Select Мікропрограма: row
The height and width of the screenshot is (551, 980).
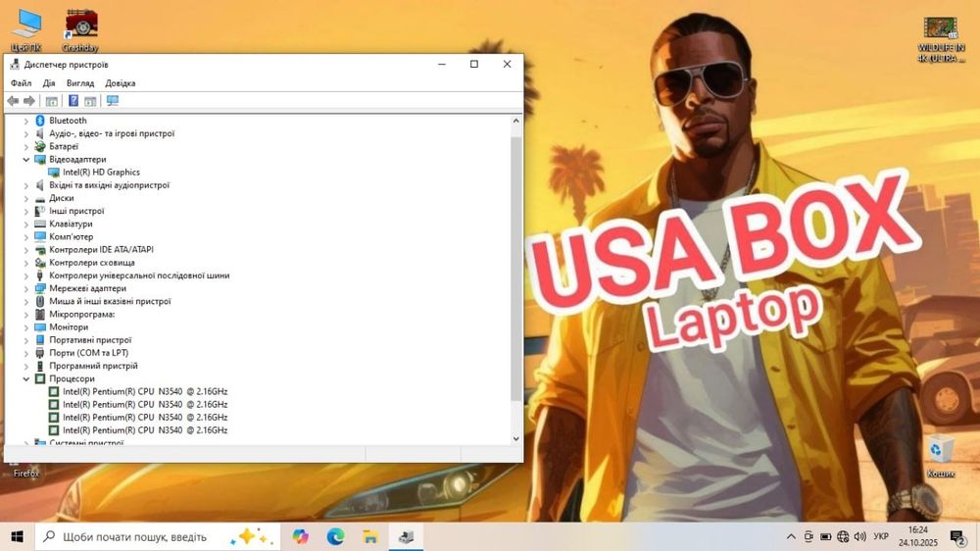pos(82,314)
